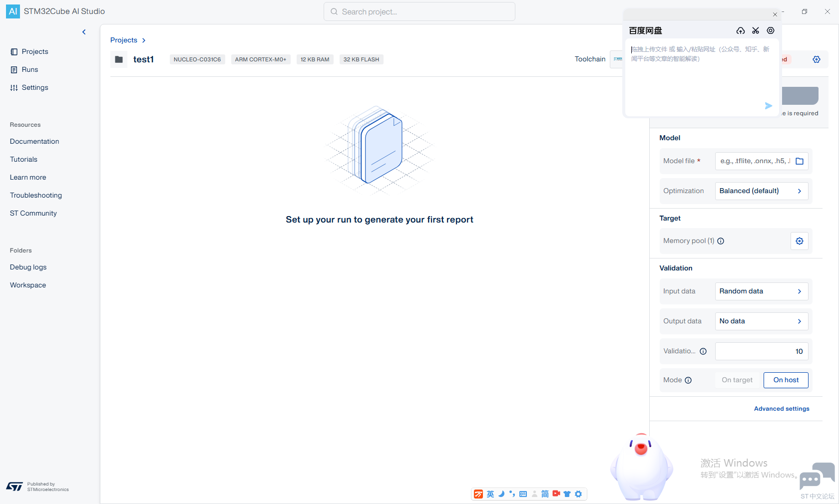Click the 32 KB FLASH tag
This screenshot has width=839, height=504.
[361, 59]
